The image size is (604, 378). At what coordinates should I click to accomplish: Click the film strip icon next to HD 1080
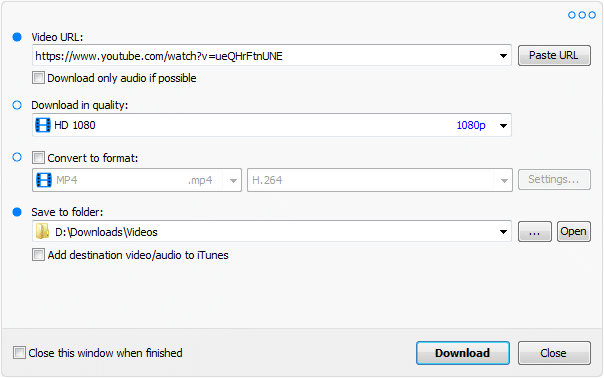43,125
